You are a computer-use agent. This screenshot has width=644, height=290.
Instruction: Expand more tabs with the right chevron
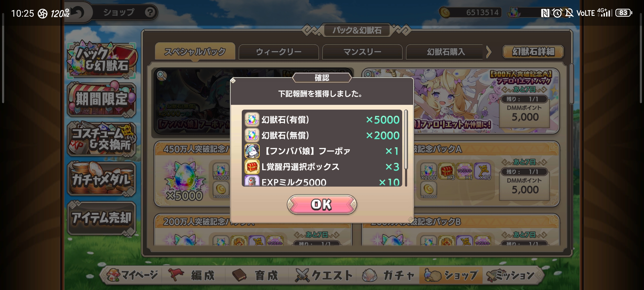[489, 52]
